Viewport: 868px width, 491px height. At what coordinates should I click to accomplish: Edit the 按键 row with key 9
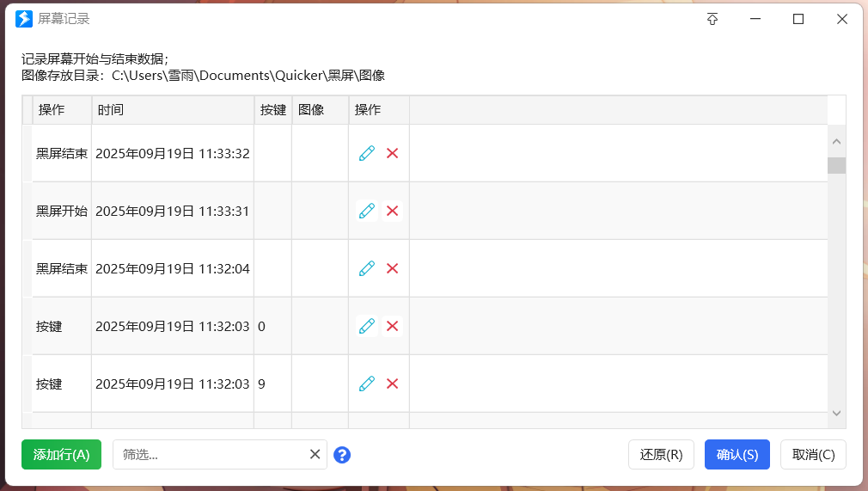[367, 384]
